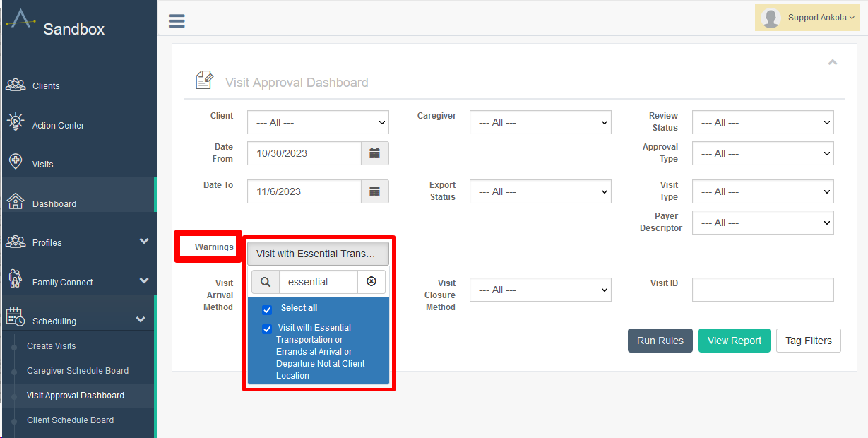The height and width of the screenshot is (438, 868).
Task: Click the Visit Approval Dashboard heading
Action: (297, 83)
